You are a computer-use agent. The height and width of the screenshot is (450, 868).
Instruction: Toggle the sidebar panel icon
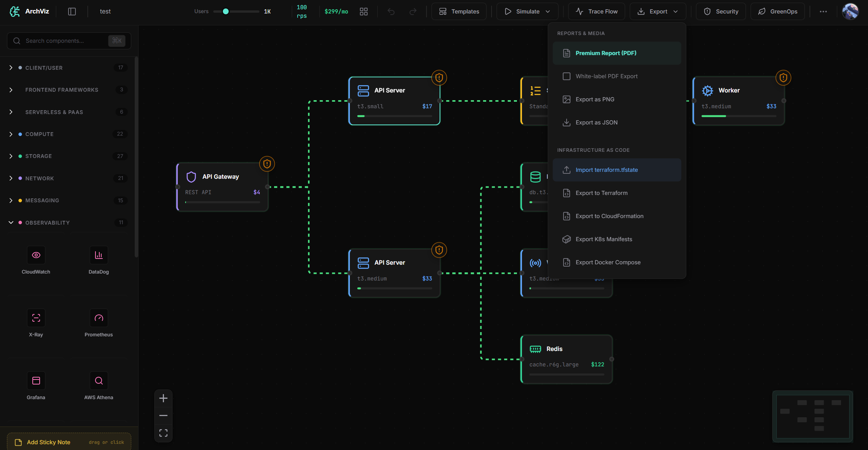[x=72, y=12]
